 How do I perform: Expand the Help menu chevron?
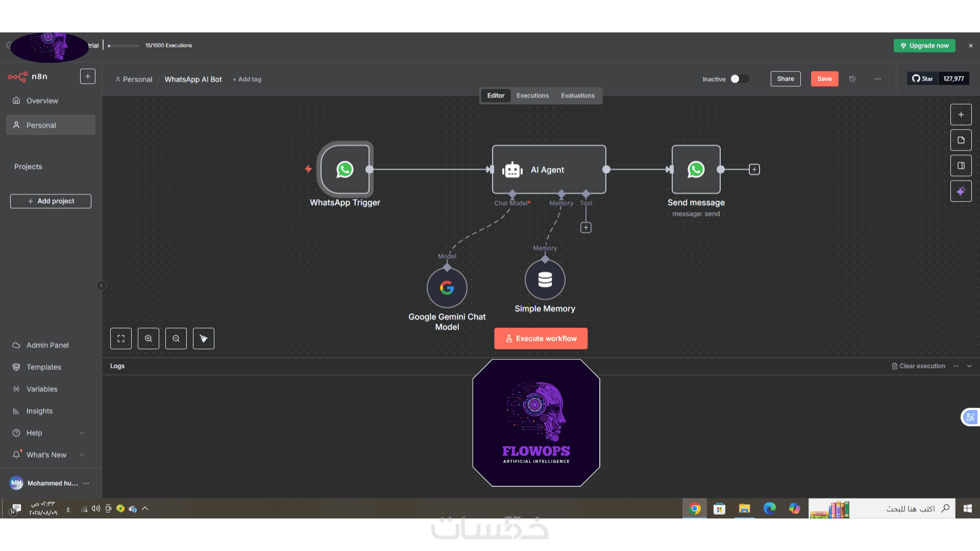[82, 433]
